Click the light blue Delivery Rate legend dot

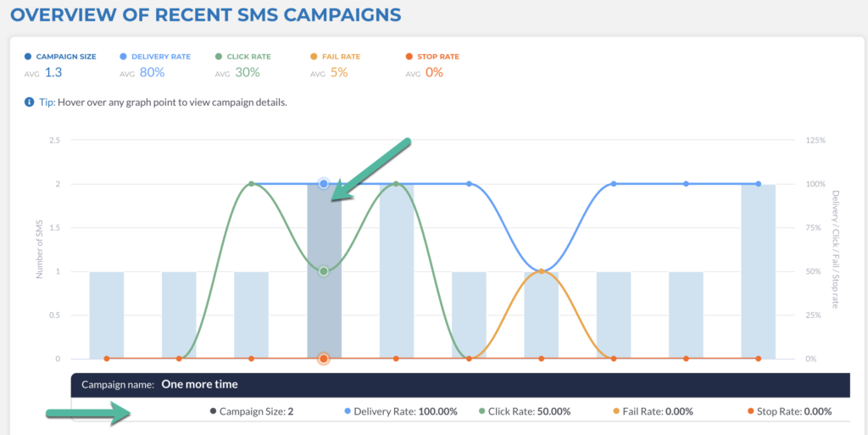(124, 57)
